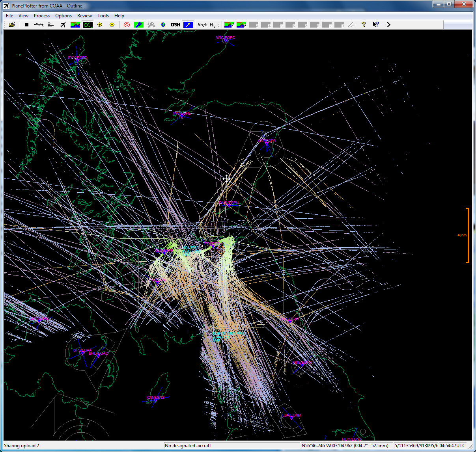Image resolution: width=476 pixels, height=452 pixels.
Task: Click the right chevron arrow in toolbar
Action: tap(388, 24)
